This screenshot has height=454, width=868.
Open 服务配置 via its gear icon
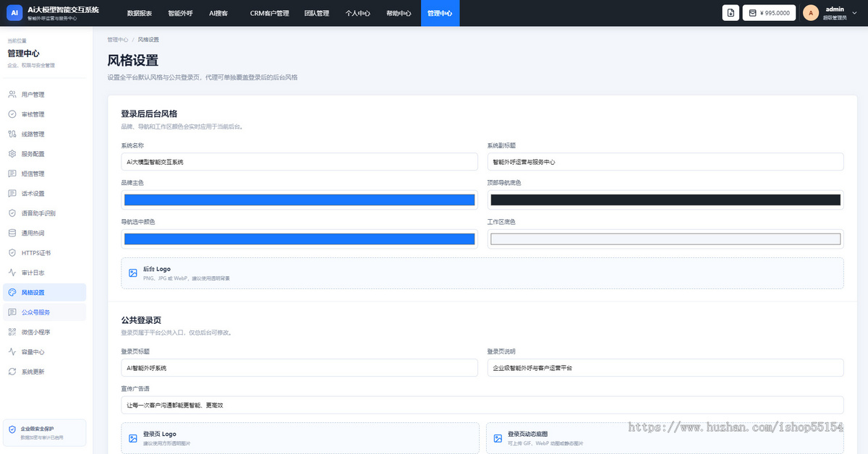point(12,154)
